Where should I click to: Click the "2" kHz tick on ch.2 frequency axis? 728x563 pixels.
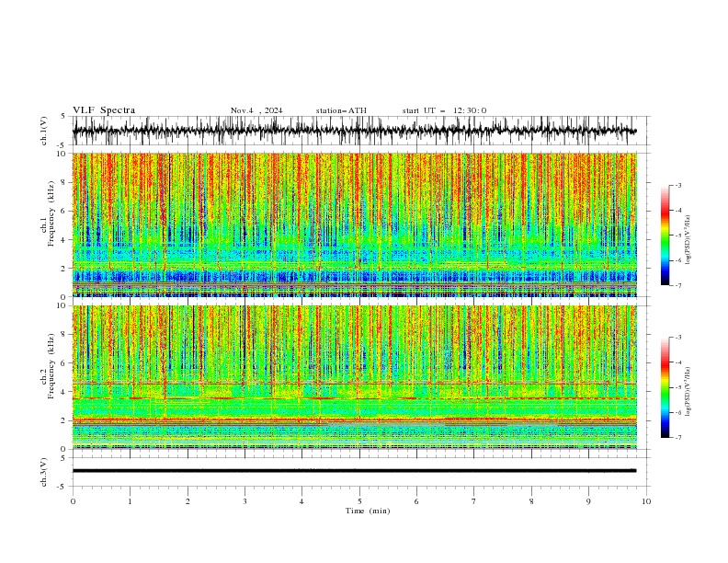click(64, 420)
